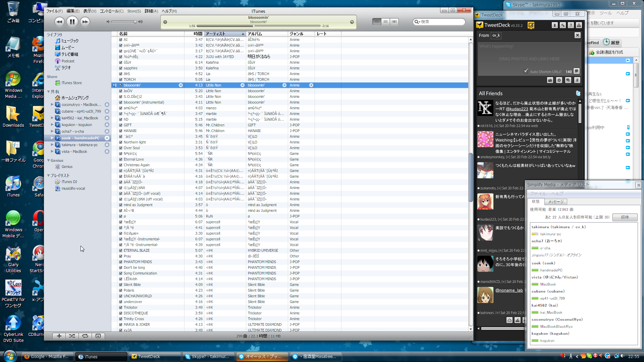Screen dimensions: 644x362
Task: Eject the coconutryo - MacBook shared library
Action: [x=107, y=105]
